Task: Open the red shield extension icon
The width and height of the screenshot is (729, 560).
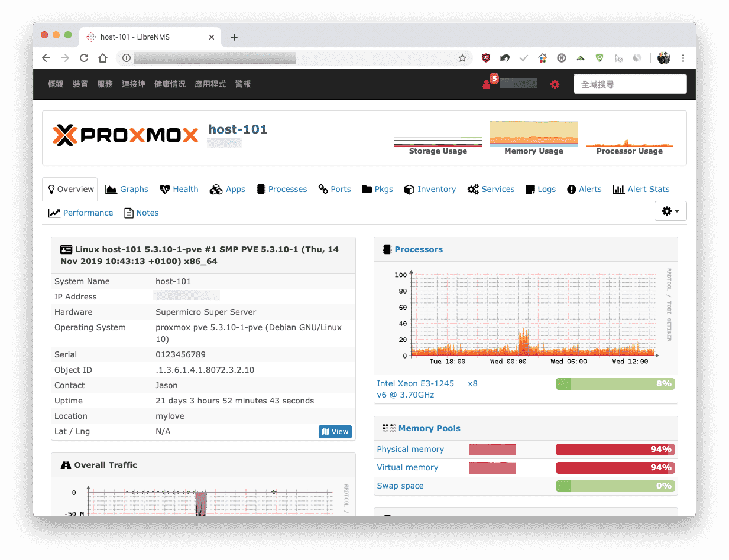Action: [x=486, y=58]
